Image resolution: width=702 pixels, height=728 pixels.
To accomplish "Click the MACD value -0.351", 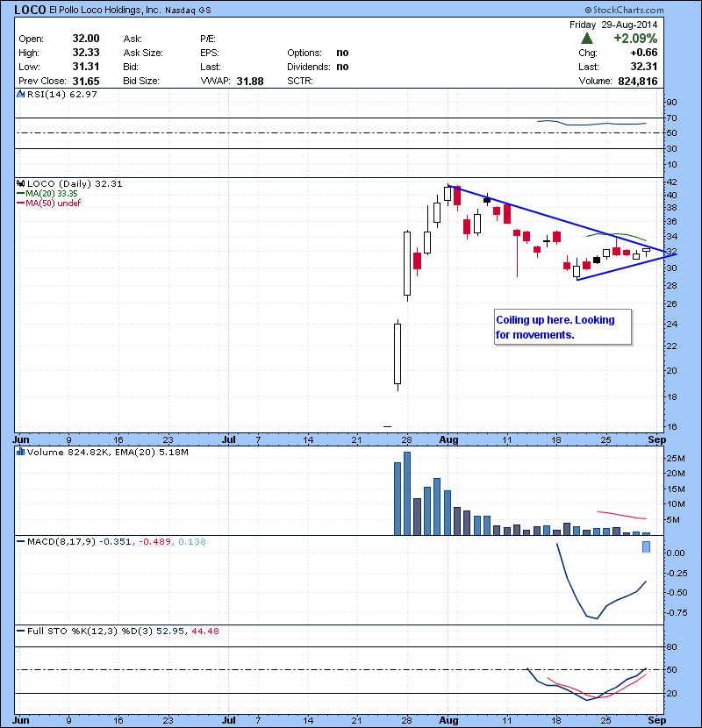I will click(x=115, y=542).
